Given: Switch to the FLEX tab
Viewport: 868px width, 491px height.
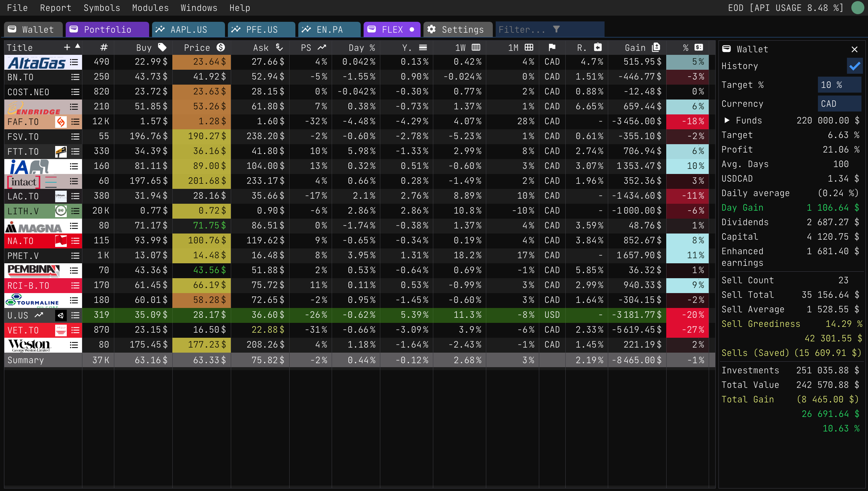Looking at the screenshot, I should (392, 29).
